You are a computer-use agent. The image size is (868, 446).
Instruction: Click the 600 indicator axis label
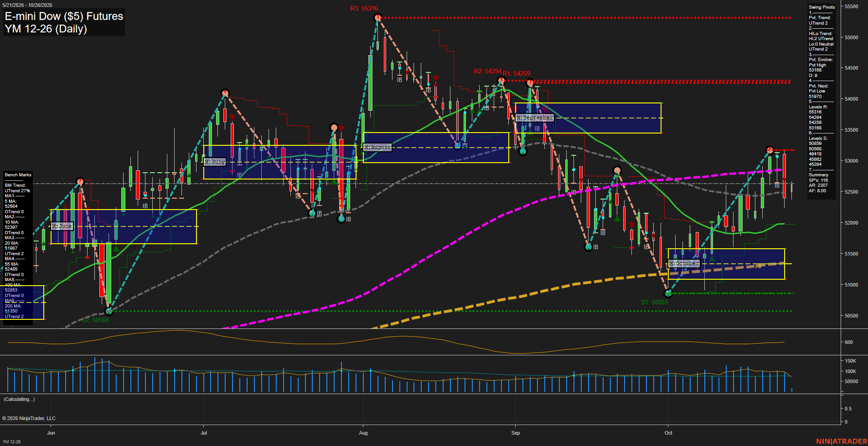click(849, 342)
